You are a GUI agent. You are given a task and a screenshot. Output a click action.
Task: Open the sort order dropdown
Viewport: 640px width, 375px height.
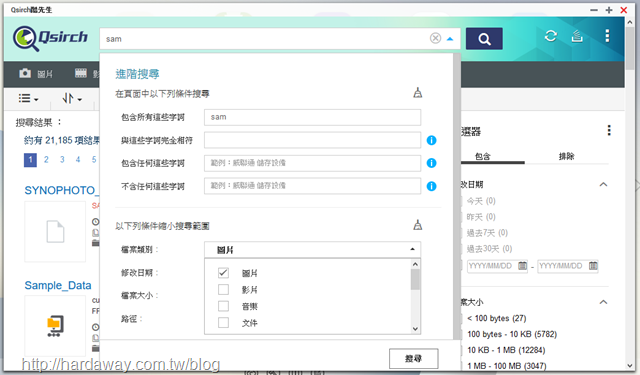coord(72,98)
